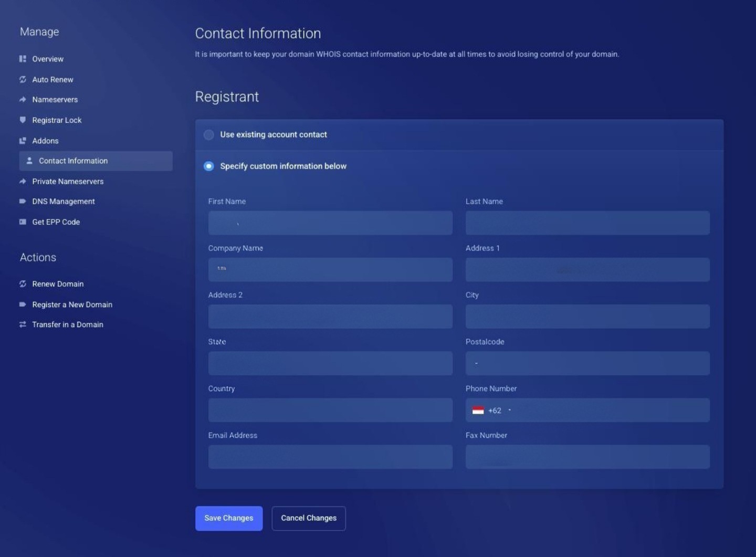Click the Auto Renew refresh icon
Screen dimensions: 756x557
click(23, 79)
